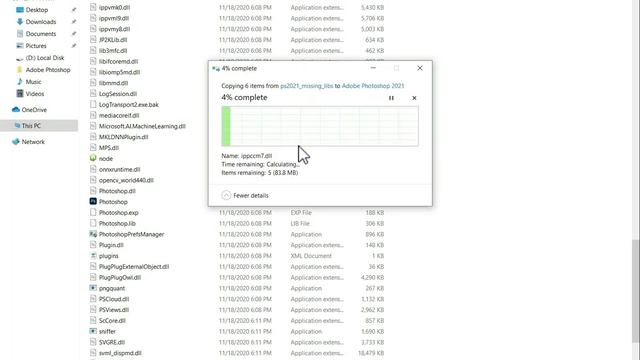
Task: Pause the file copy operation
Action: [391, 98]
